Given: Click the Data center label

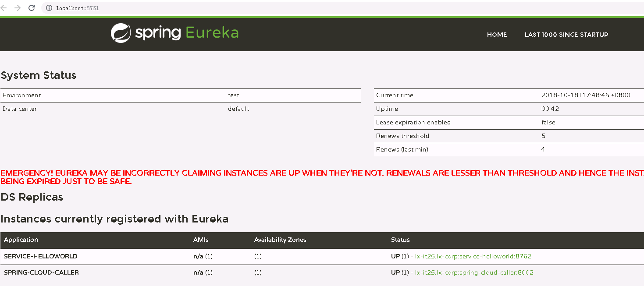Looking at the screenshot, I should pyautogui.click(x=20, y=109).
